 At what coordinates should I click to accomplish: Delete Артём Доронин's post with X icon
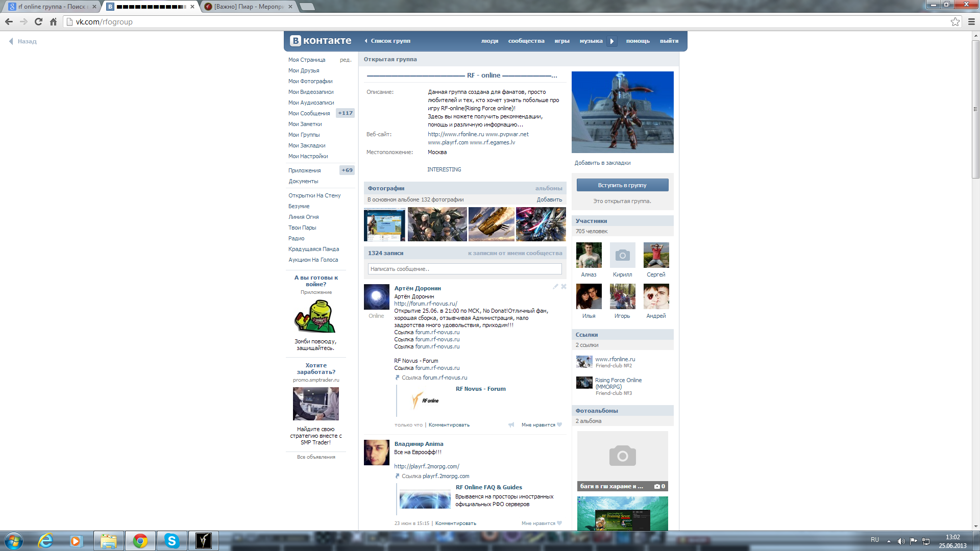point(563,287)
